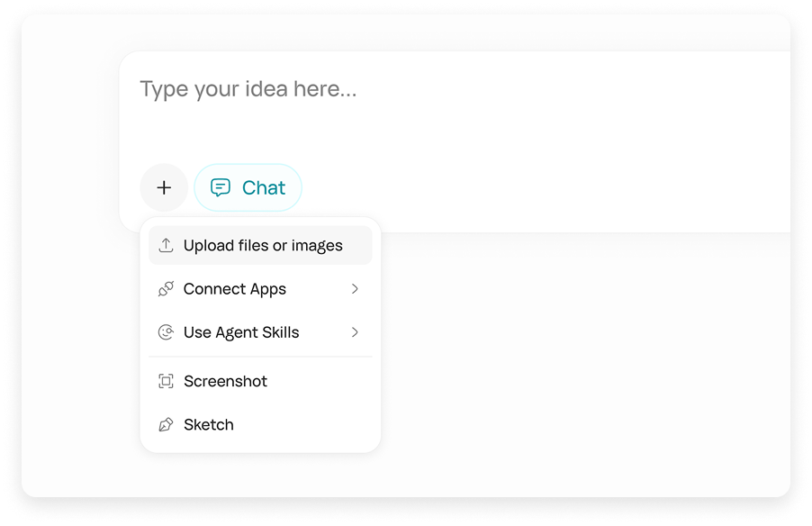Click the chevron next to Use Agent Skills

tap(356, 332)
